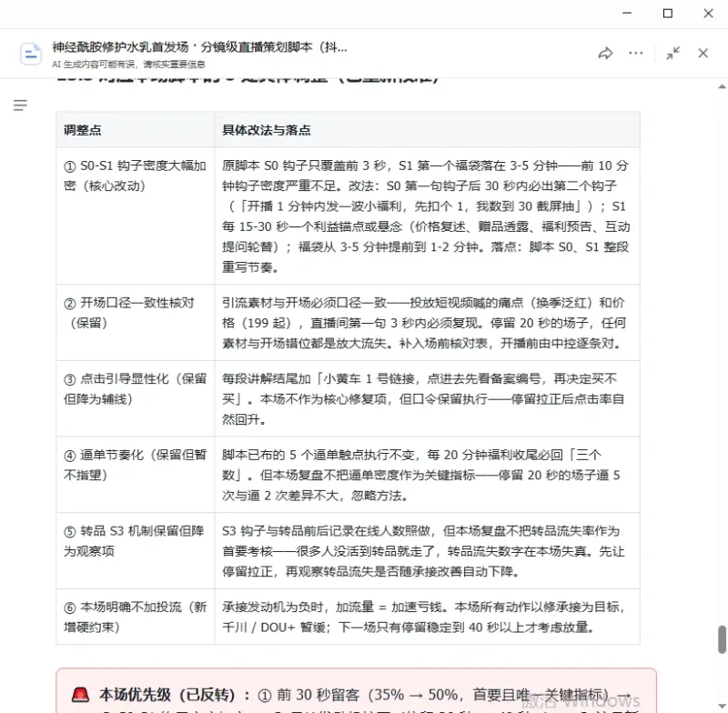Maximize the window

point(668,14)
